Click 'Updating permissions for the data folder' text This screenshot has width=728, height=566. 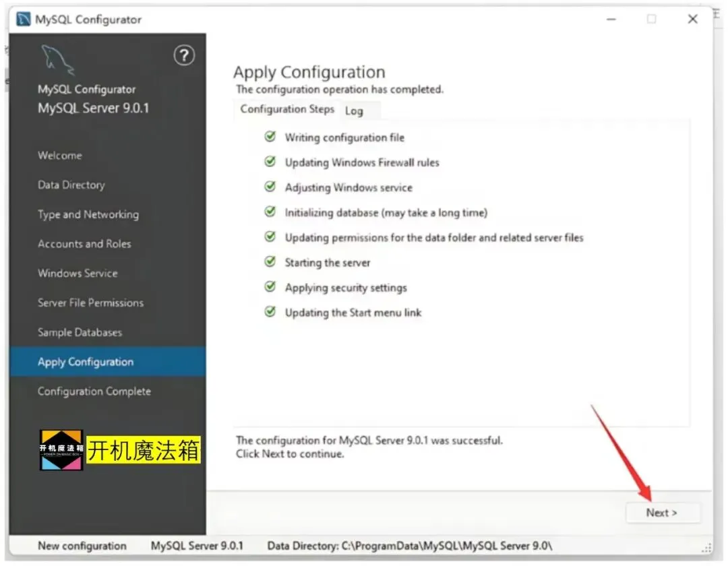434,238
